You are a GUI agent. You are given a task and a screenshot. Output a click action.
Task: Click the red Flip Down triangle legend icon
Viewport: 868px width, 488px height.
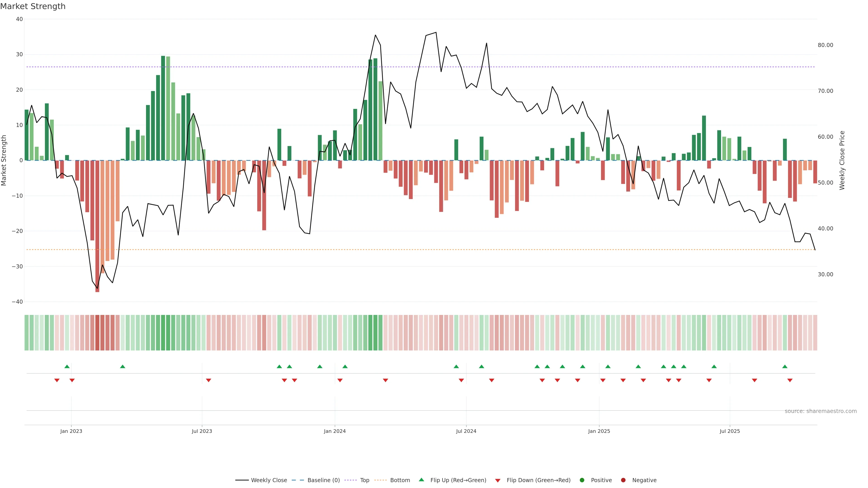click(x=498, y=481)
